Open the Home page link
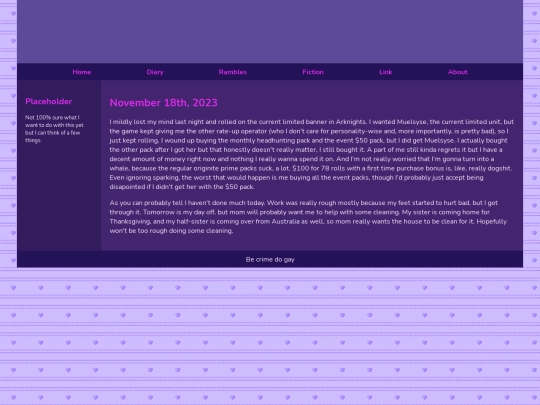540x405 pixels. (82, 72)
